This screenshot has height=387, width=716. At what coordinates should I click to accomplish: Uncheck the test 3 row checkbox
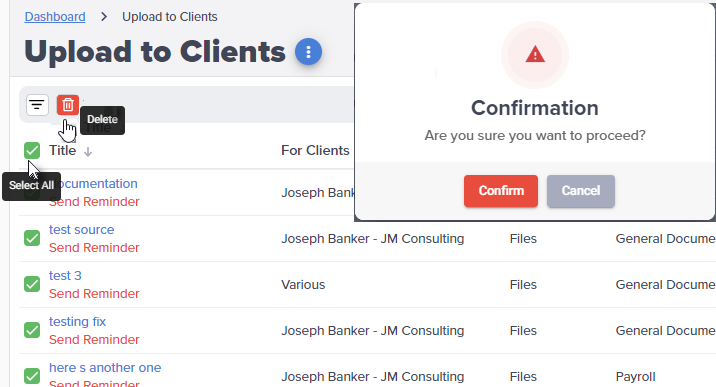pyautogui.click(x=32, y=284)
